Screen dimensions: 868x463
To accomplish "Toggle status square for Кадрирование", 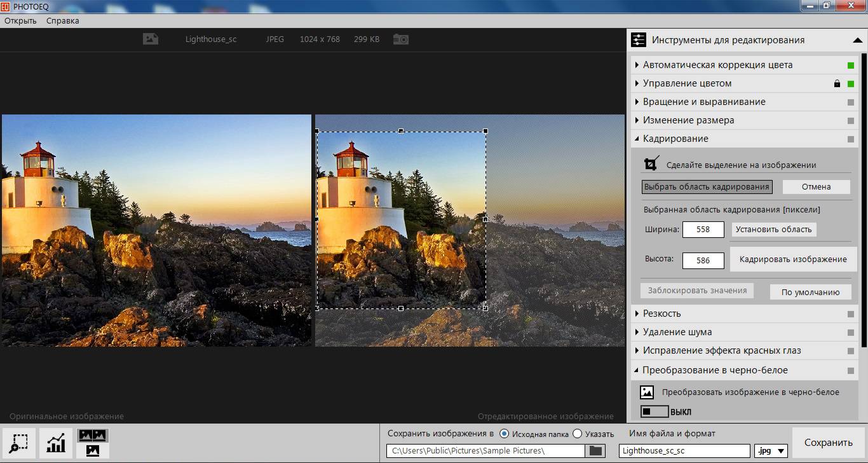I will tap(850, 139).
